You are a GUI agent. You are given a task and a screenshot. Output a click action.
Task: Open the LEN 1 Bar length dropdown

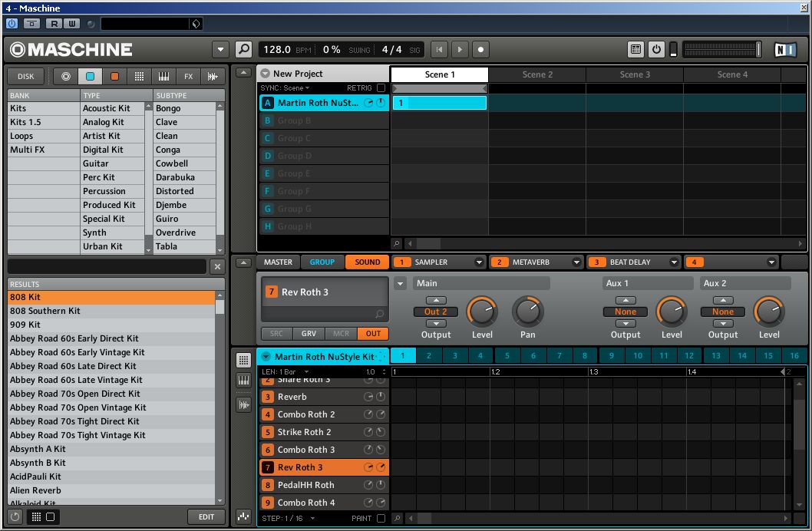pos(286,371)
